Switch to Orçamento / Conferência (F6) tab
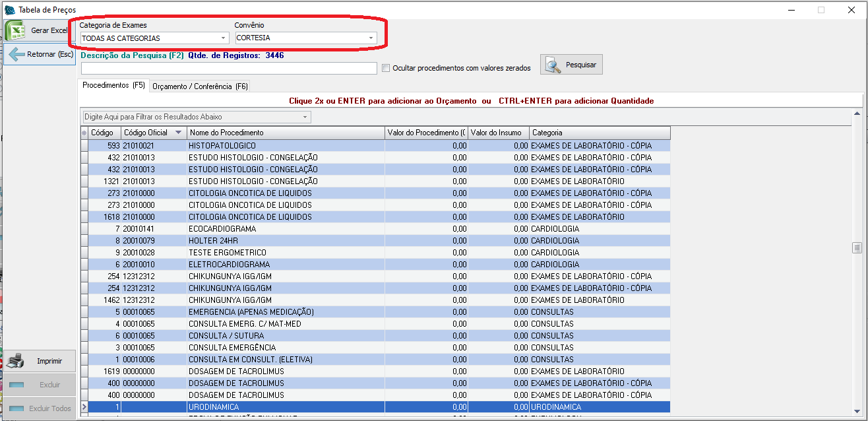This screenshot has height=421, width=868. click(x=201, y=86)
